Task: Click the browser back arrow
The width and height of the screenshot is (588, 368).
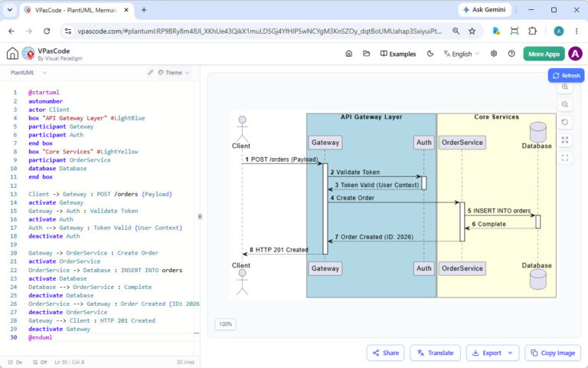Action: point(11,31)
